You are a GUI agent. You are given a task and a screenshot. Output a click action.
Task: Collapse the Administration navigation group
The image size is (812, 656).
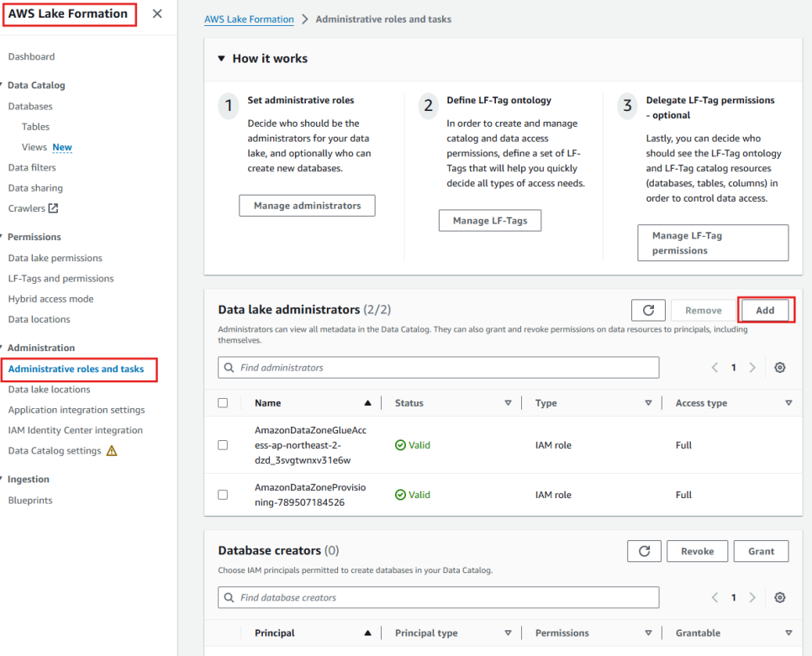pos(2,348)
